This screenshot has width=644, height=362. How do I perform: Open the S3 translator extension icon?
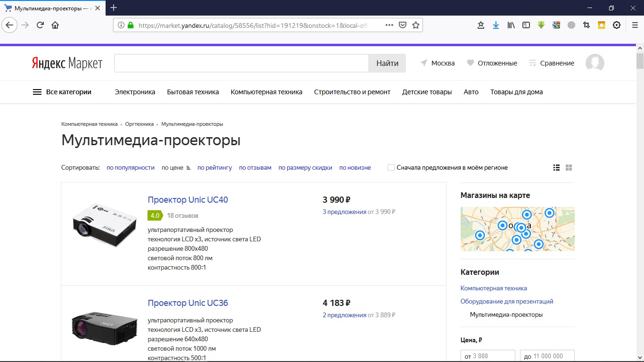(556, 25)
